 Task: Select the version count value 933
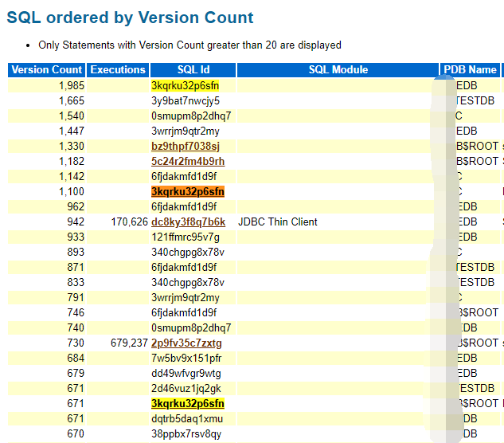[x=76, y=237]
